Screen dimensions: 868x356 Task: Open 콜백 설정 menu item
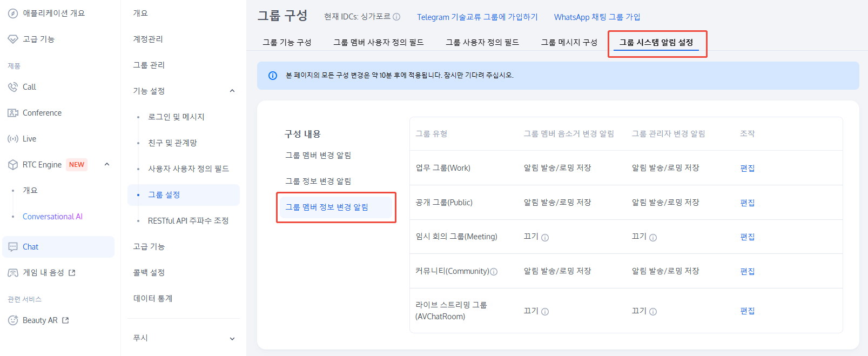tap(149, 272)
